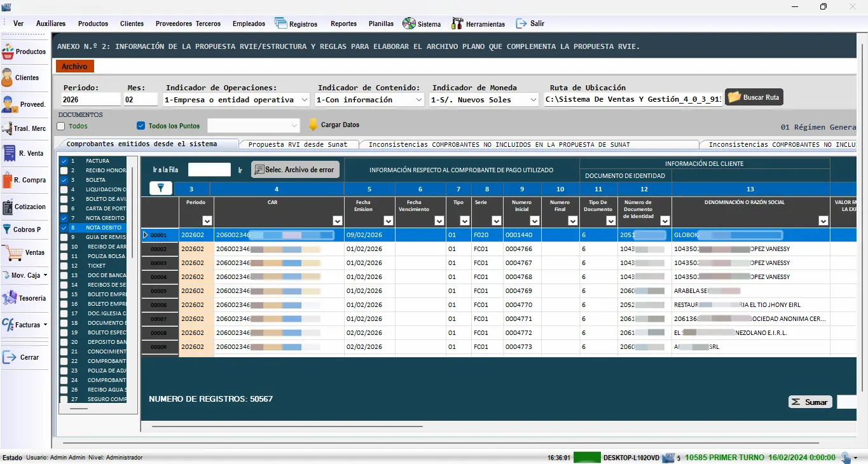Screen dimensions: 868x464
Task: Open the Herramientas tools menu
Action: click(478, 24)
